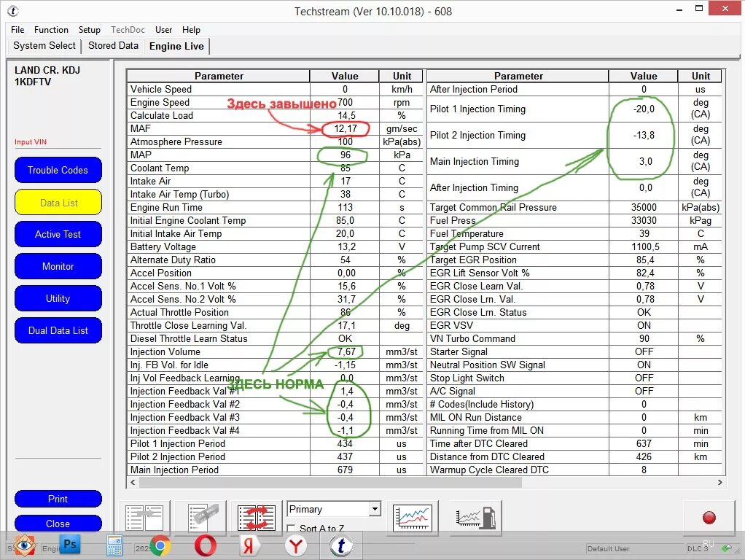Image resolution: width=745 pixels, height=560 pixels.
Task: Select Warmup Cycle Cleared DTC row
Action: coord(574,470)
